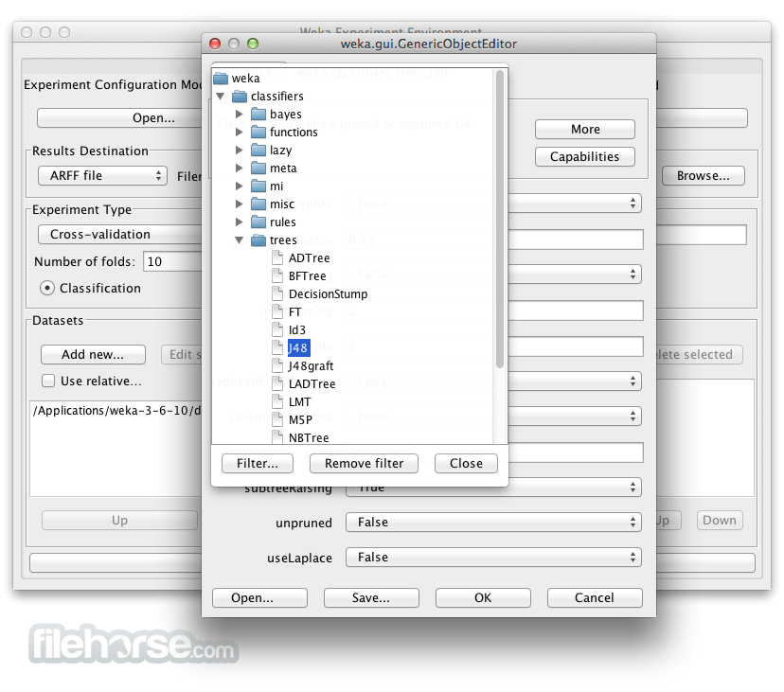Screen dimensions: 784x692
Task: Click the Id3 file icon
Action: tap(277, 330)
